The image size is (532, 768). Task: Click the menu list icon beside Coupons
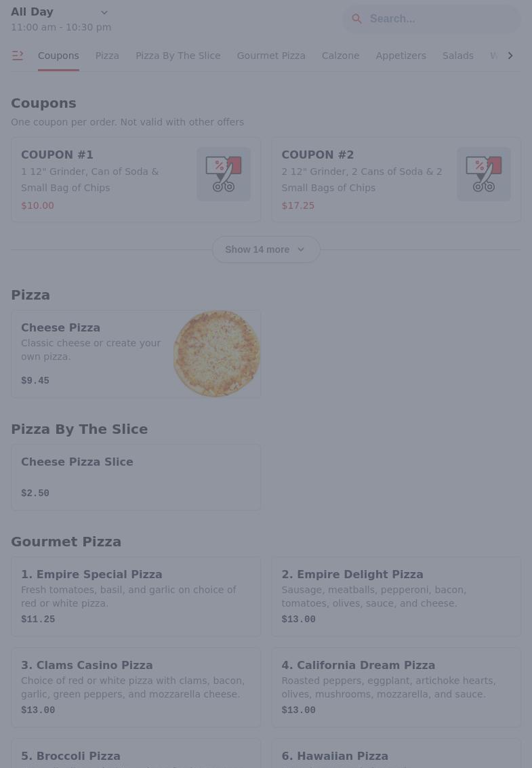(18, 56)
